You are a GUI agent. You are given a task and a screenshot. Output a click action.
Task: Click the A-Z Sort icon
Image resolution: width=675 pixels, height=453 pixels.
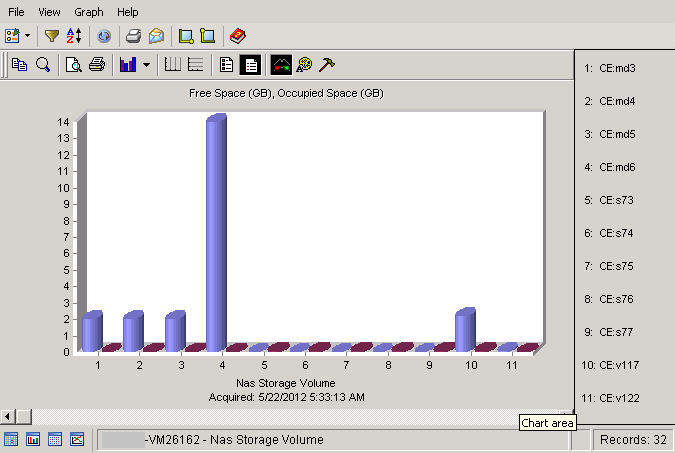click(74, 36)
